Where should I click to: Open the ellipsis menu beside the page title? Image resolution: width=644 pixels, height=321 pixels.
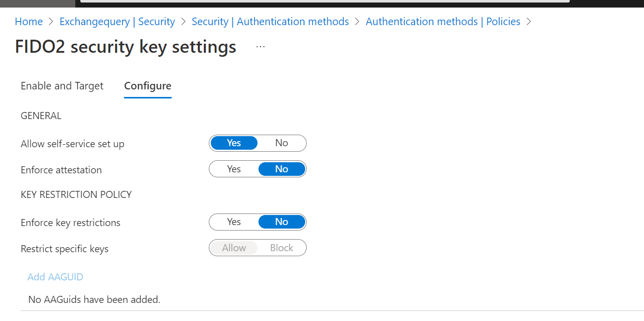pyautogui.click(x=260, y=46)
